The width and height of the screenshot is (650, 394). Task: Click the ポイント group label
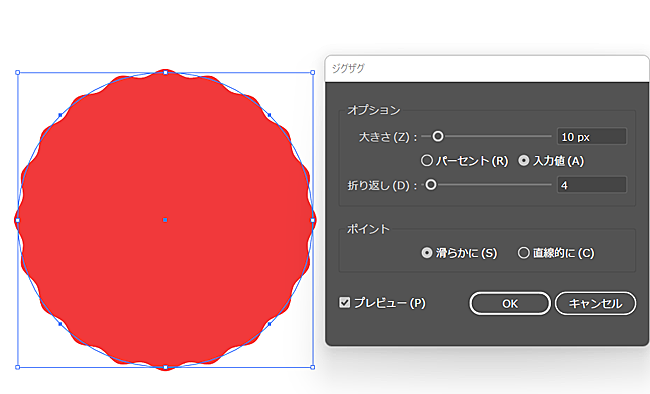click(368, 229)
